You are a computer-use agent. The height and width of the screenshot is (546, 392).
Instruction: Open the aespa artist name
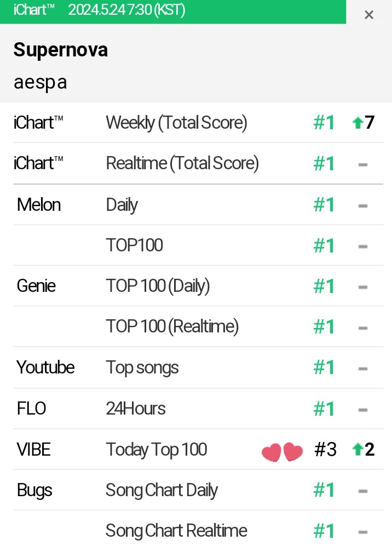point(41,83)
